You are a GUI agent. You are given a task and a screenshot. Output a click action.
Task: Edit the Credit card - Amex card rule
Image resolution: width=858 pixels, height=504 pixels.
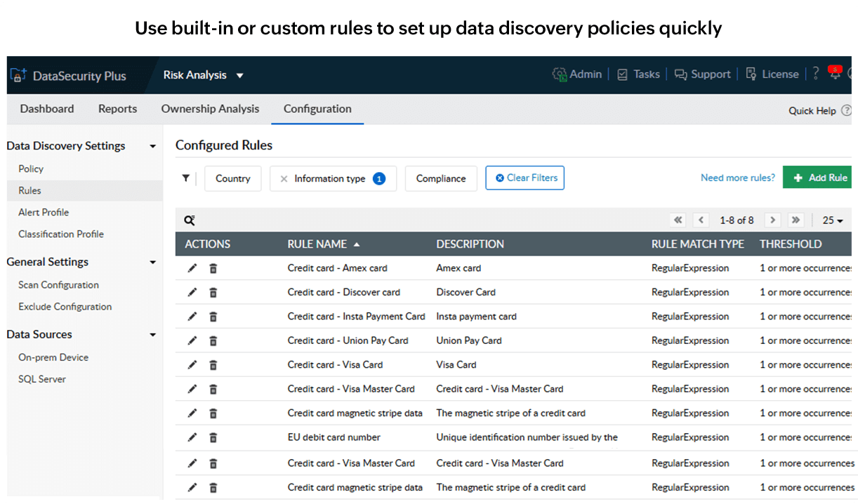[192, 267]
